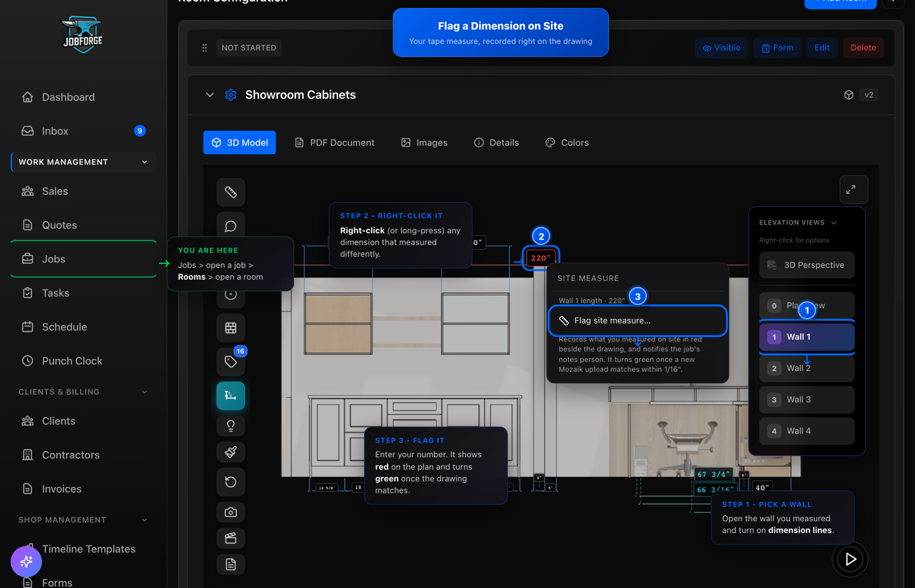This screenshot has width=915, height=588.
Task: Open the Colors tab
Action: (567, 142)
